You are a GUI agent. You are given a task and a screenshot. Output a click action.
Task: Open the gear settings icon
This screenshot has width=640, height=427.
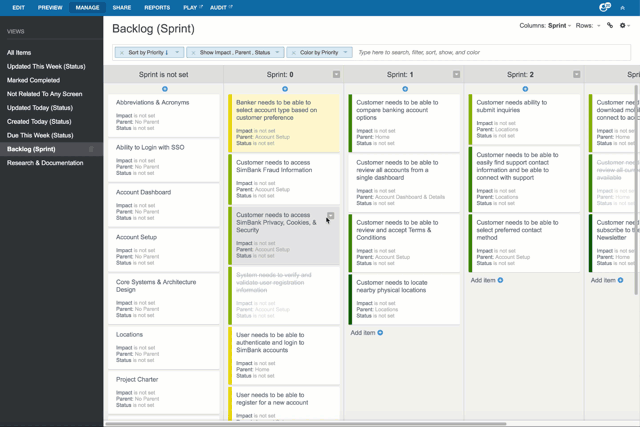click(x=622, y=25)
